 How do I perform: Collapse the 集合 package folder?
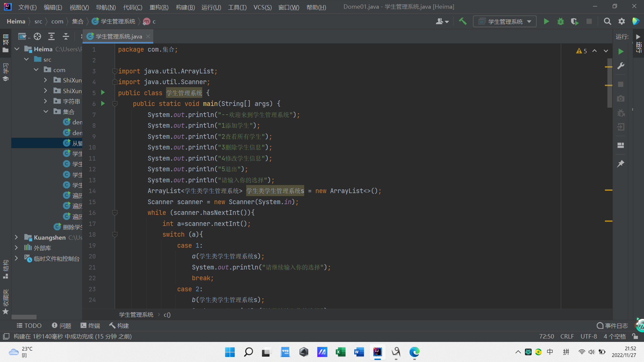pos(46,112)
